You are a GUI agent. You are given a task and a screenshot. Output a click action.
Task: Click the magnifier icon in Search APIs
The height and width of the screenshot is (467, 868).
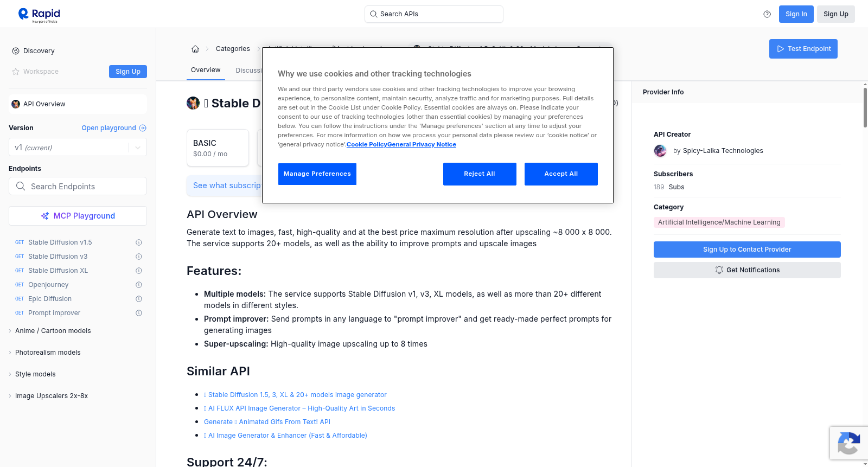pos(374,14)
